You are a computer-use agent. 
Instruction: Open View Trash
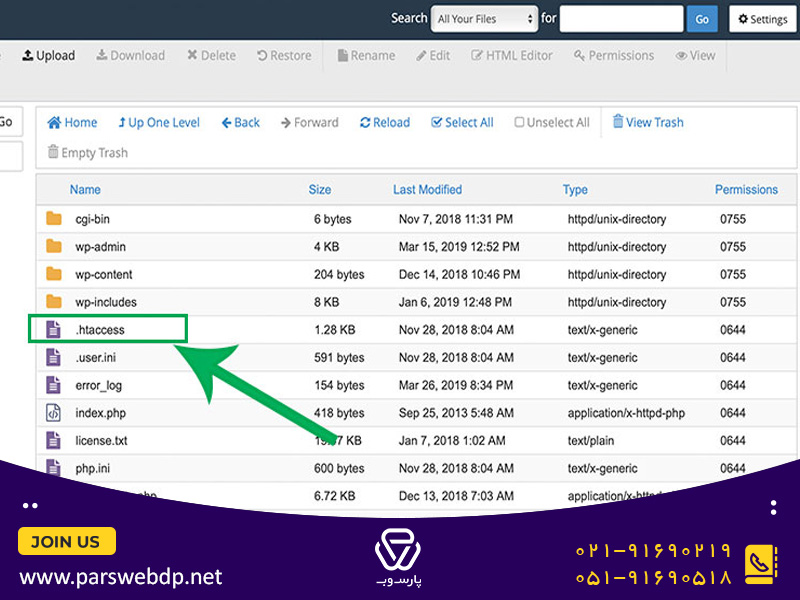pos(648,122)
